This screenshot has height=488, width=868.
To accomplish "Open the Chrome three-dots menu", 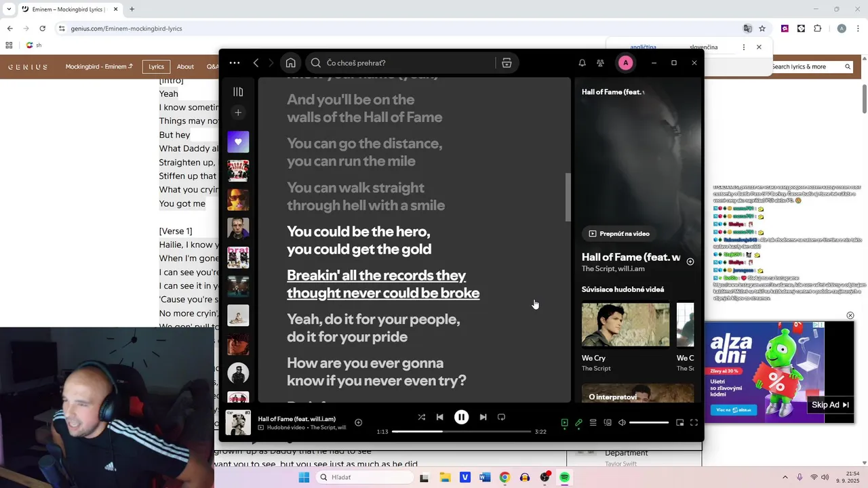I will tap(858, 28).
